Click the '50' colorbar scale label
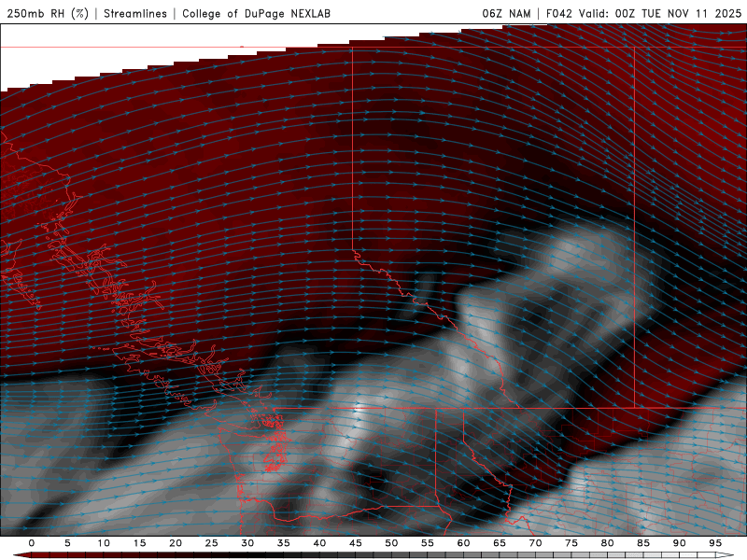747x560 pixels. coord(391,543)
